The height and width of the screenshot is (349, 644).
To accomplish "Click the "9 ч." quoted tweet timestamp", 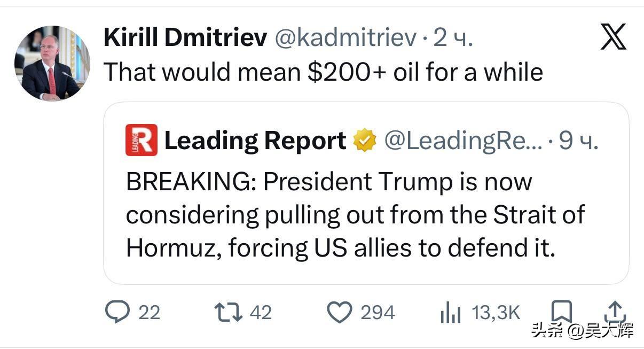I will tap(579, 141).
